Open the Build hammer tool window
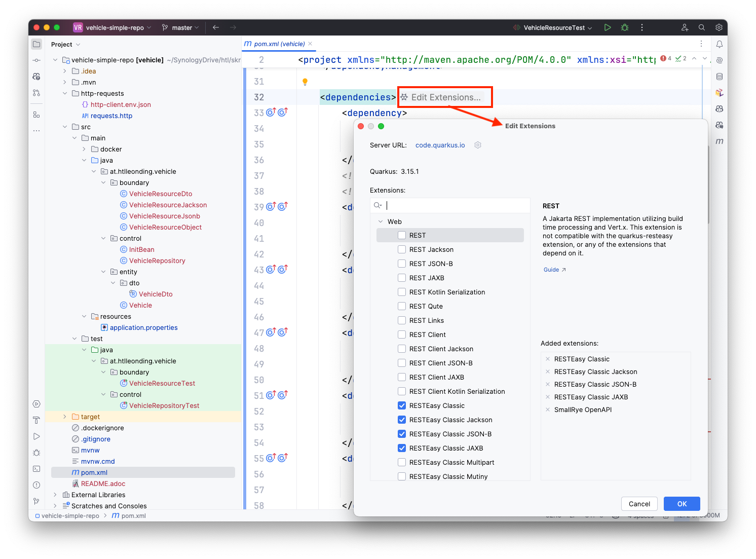The image size is (756, 559). [x=36, y=420]
